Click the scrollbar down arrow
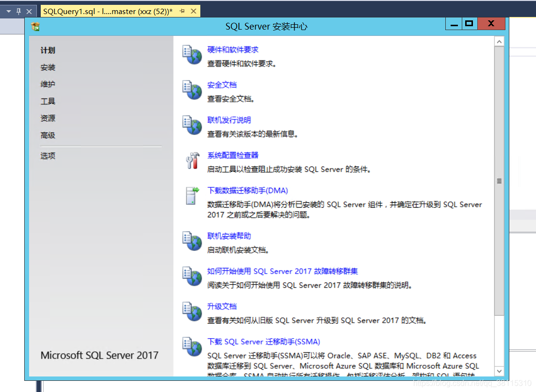This screenshot has height=392, width=536. click(x=499, y=371)
